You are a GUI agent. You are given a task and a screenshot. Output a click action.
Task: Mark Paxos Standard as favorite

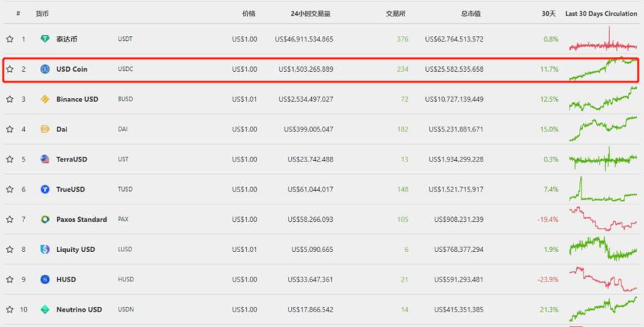click(x=10, y=219)
